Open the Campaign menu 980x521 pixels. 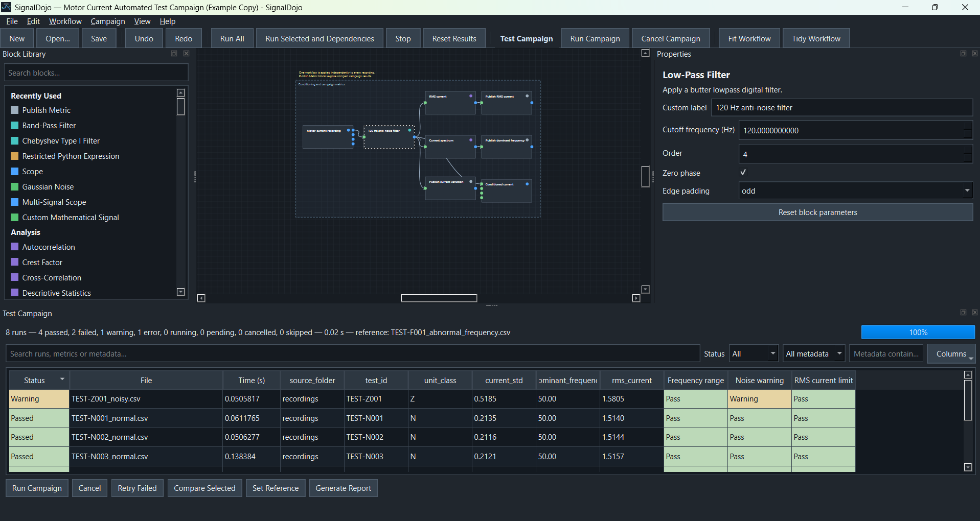pos(107,21)
